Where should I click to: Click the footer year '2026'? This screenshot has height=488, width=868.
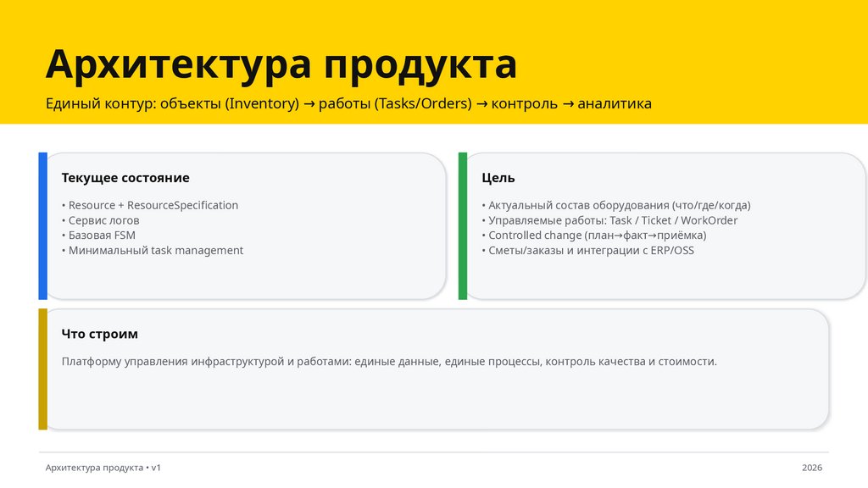(812, 468)
